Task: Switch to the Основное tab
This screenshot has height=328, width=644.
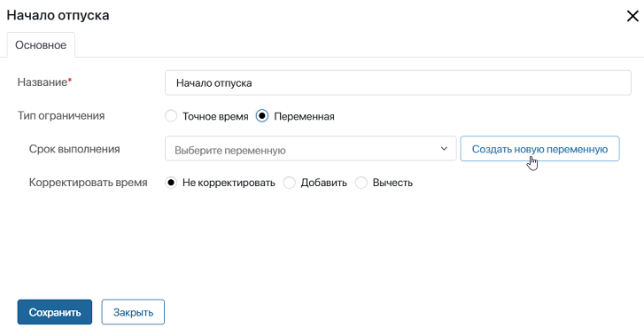Action: coord(41,45)
